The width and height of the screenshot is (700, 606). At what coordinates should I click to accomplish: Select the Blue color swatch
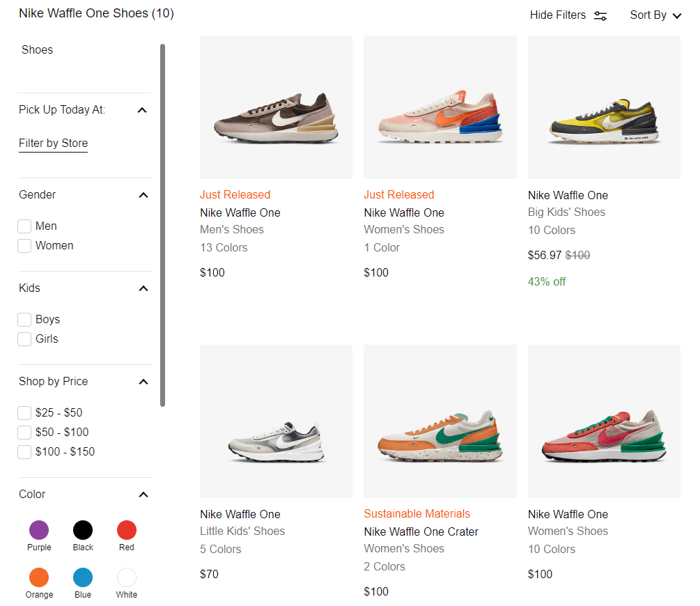(83, 577)
